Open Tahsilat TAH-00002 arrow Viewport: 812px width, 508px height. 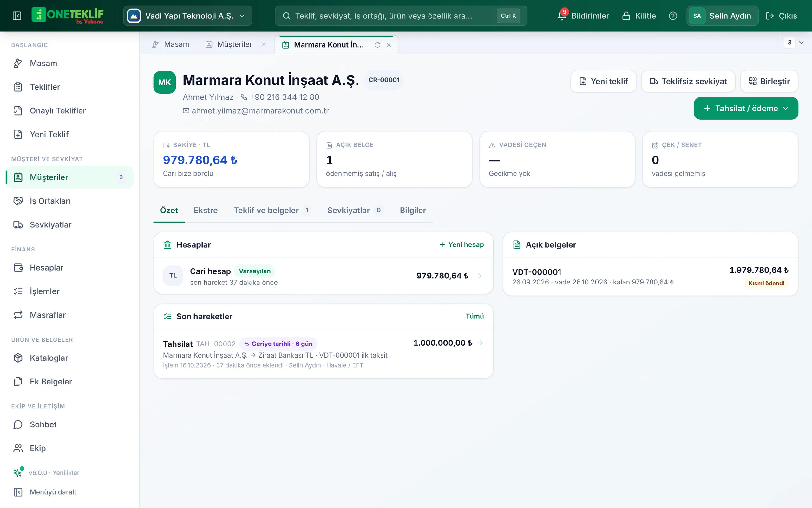click(x=480, y=343)
